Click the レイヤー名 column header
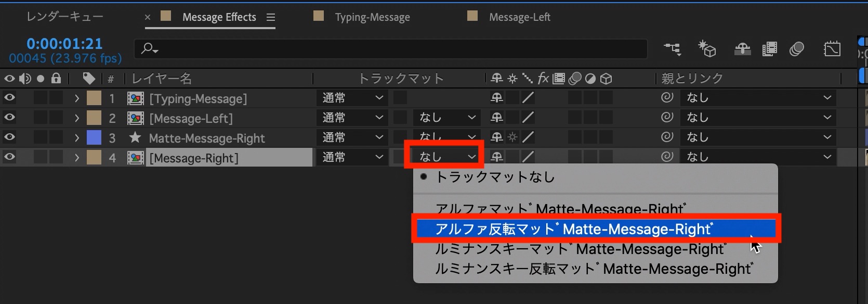The height and width of the screenshot is (304, 868). [162, 79]
